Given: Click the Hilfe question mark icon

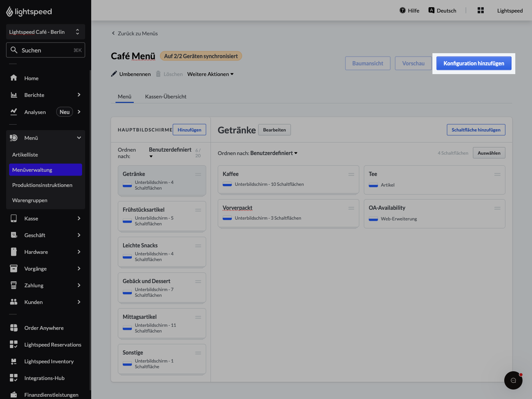Looking at the screenshot, I should click(402, 10).
